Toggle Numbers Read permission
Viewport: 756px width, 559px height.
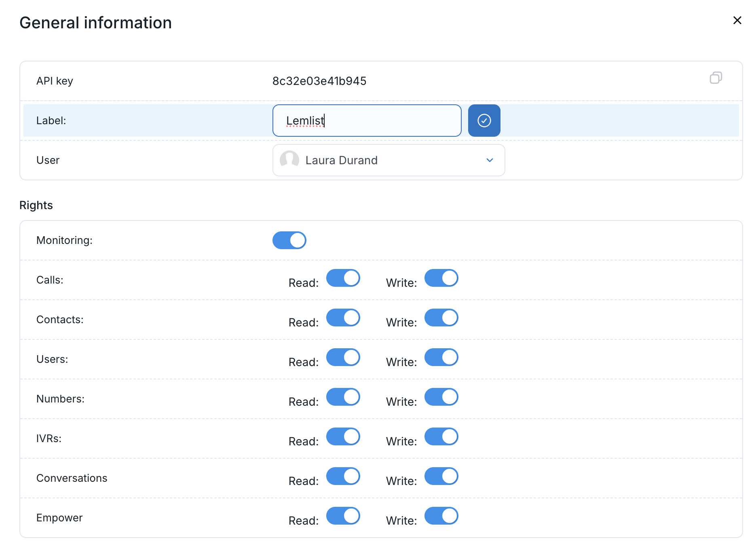click(343, 397)
